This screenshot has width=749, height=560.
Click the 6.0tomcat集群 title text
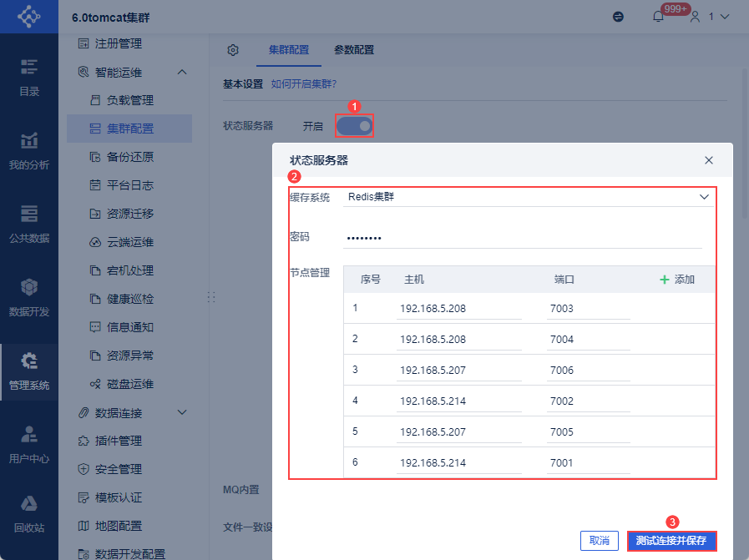click(111, 18)
